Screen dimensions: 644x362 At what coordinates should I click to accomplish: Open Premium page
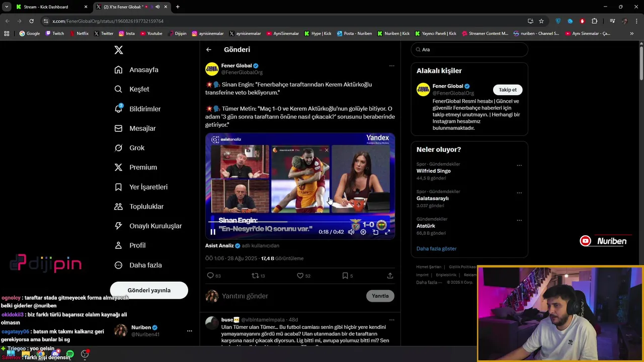tap(135, 167)
